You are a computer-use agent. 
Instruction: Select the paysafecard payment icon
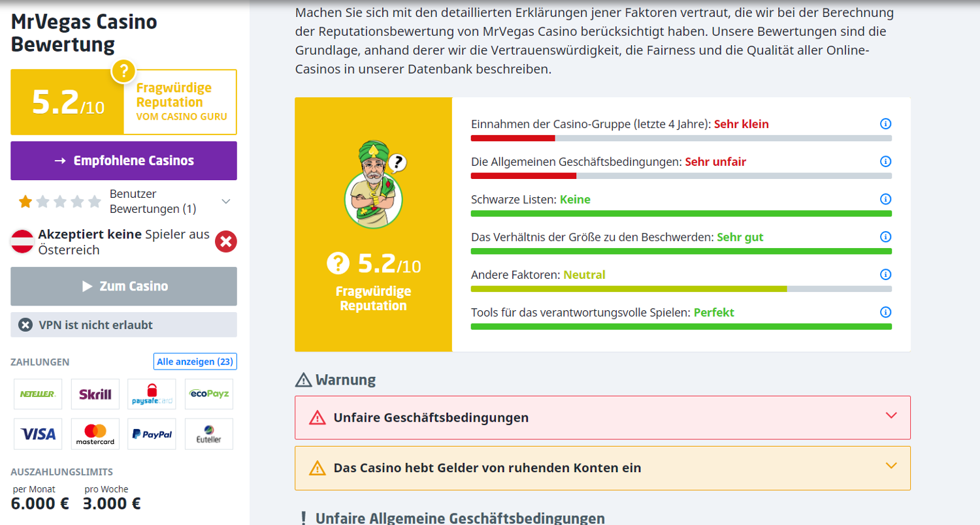coord(152,394)
